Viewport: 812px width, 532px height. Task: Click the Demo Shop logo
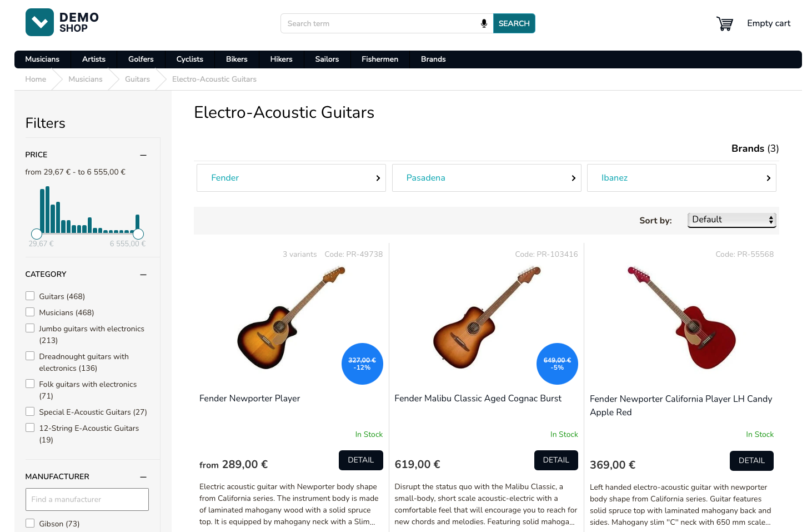point(62,22)
